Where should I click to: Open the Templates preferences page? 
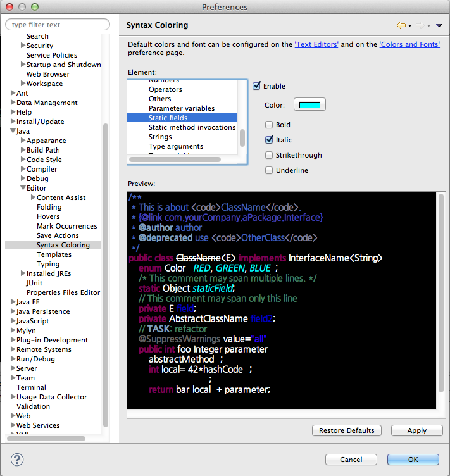point(54,254)
